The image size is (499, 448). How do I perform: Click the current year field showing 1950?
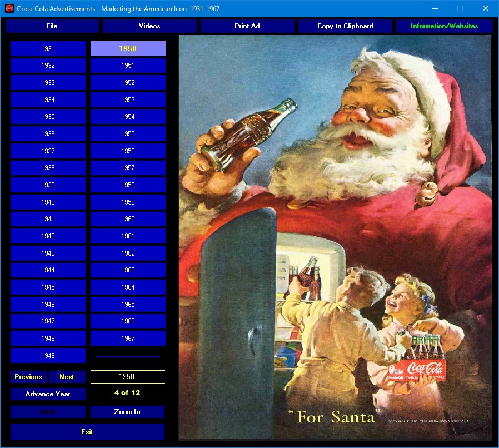(x=128, y=377)
